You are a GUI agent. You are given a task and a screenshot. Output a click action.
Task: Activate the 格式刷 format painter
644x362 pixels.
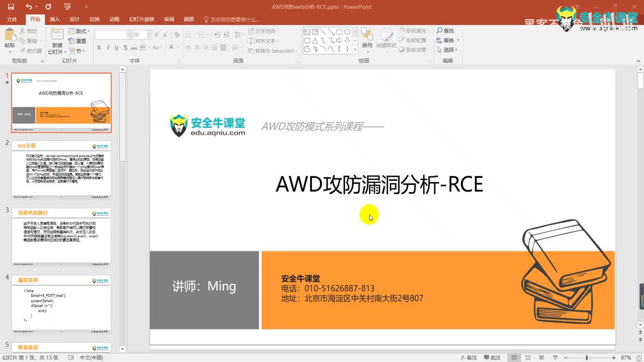click(31, 50)
